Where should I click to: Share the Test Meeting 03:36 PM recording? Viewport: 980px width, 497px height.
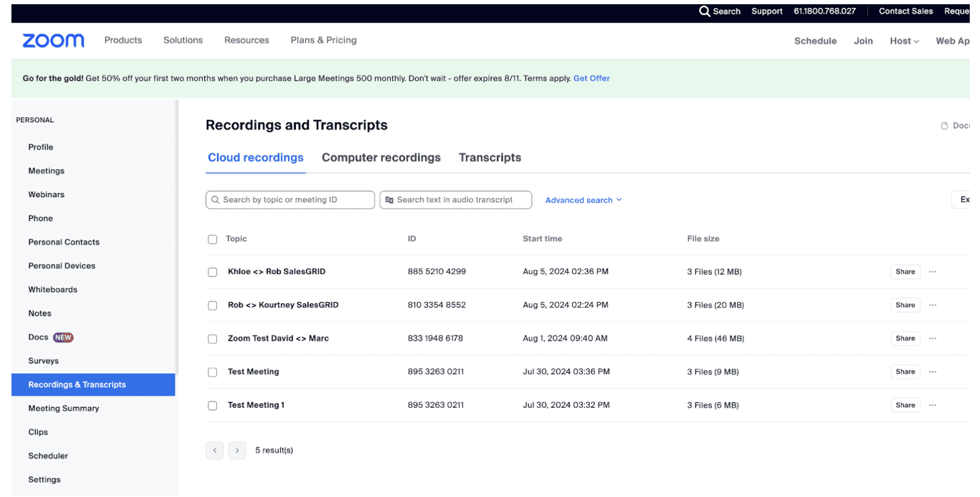pyautogui.click(x=905, y=372)
